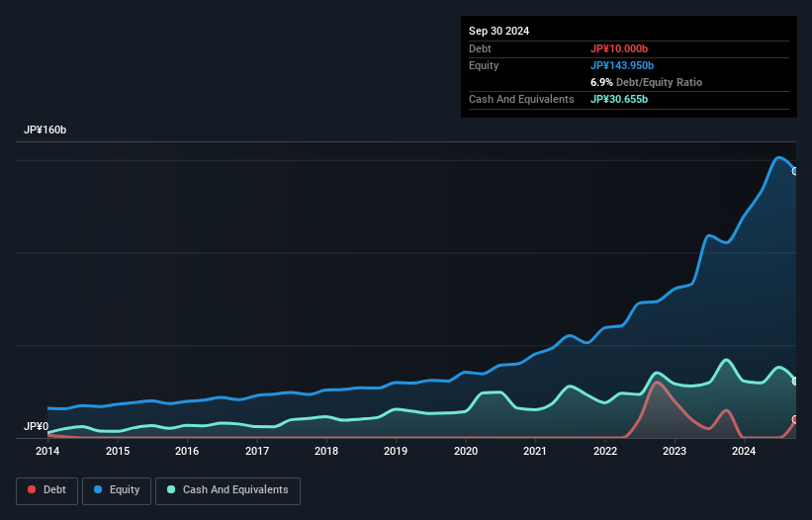Toggle the Debt legend button
Screen dimensions: 812x520
[45, 489]
